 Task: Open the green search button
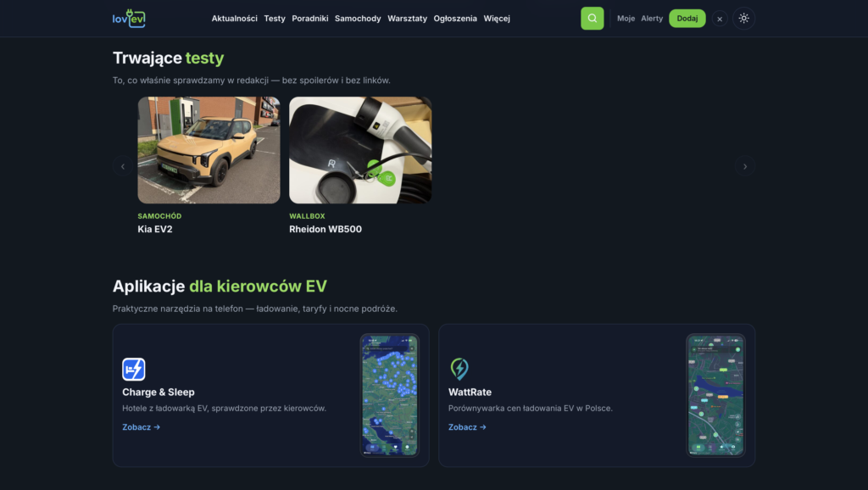click(592, 19)
